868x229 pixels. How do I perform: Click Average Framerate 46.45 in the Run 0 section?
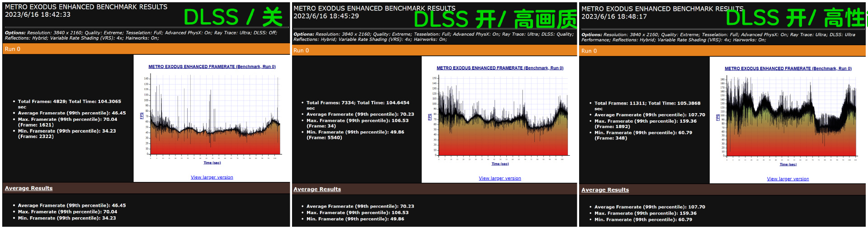coord(72,113)
